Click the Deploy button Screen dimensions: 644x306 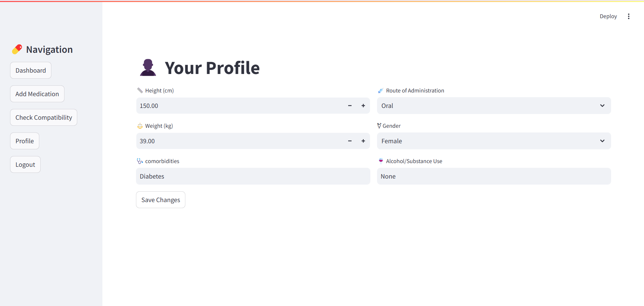[x=608, y=16]
